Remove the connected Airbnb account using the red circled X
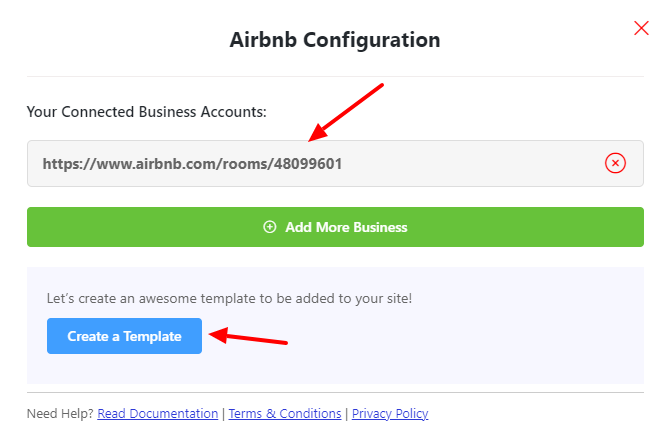This screenshot has width=667, height=440. [616, 163]
